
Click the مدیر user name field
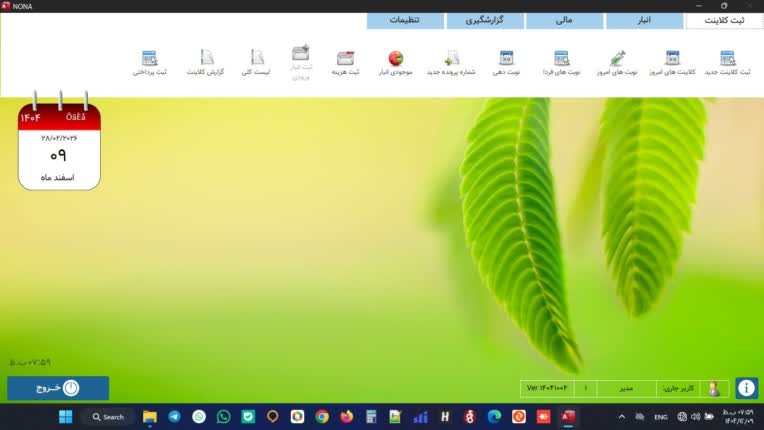click(x=626, y=388)
